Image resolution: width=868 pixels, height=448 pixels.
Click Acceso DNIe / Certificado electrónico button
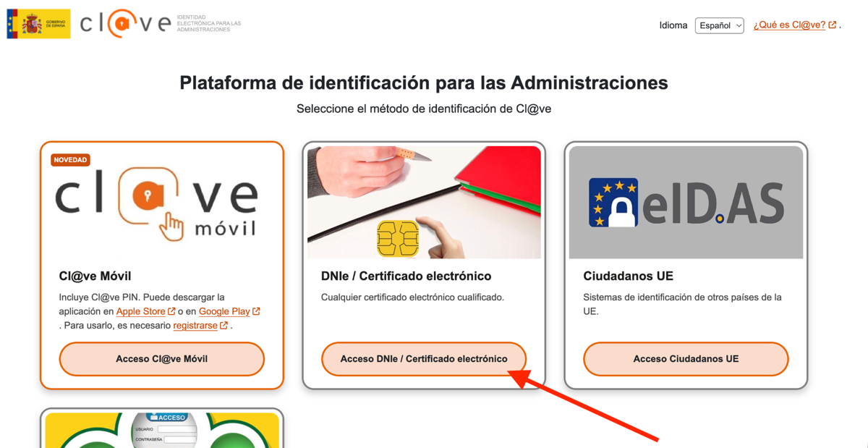coord(424,359)
